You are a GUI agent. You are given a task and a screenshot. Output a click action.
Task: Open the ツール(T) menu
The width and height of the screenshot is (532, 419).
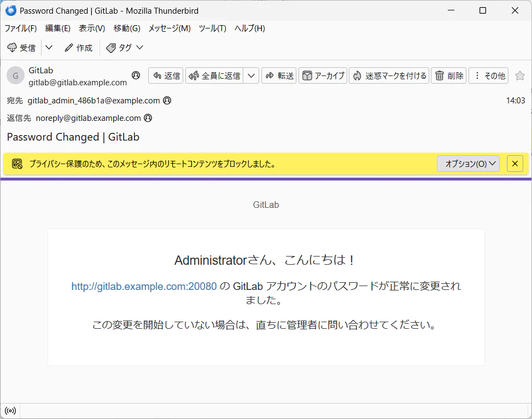tap(212, 28)
